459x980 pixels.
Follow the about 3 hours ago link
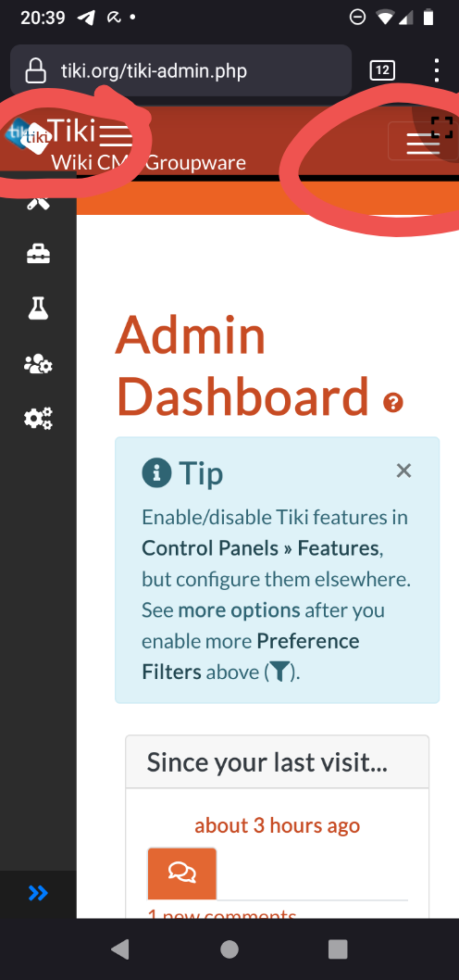click(x=278, y=825)
